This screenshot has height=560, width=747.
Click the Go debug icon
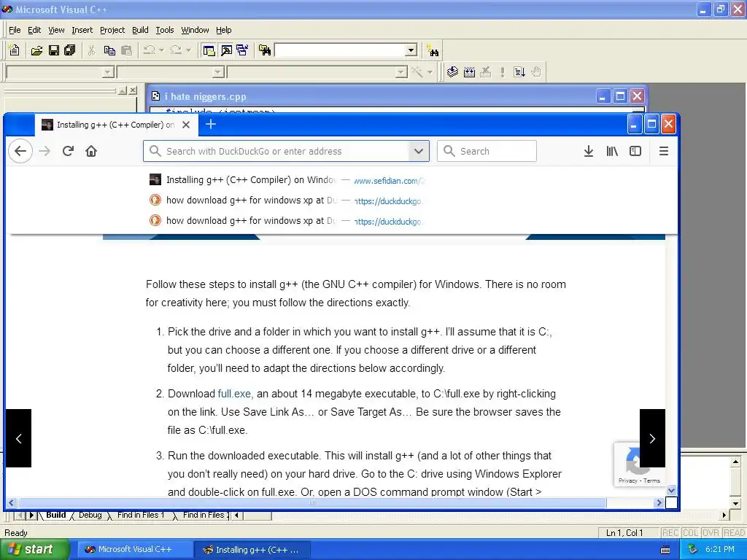click(x=519, y=72)
